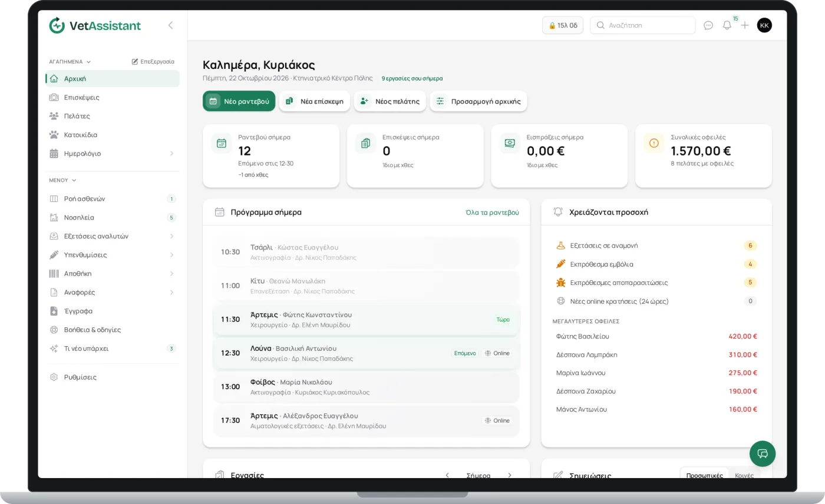Open Πελάτες in the sidebar

pyautogui.click(x=113, y=116)
